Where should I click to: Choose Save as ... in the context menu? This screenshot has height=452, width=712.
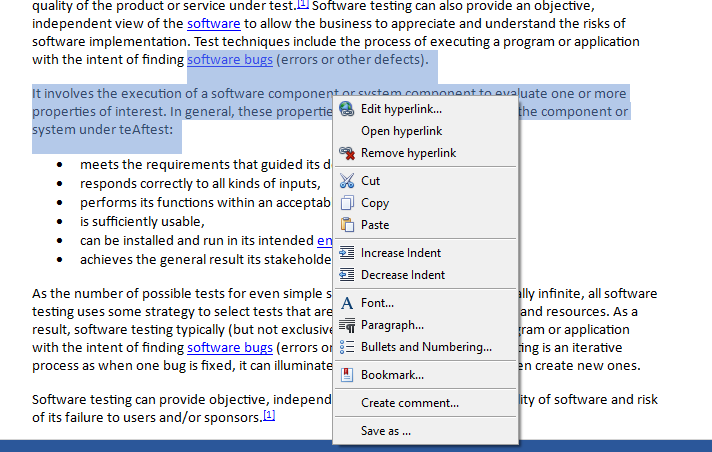[385, 431]
